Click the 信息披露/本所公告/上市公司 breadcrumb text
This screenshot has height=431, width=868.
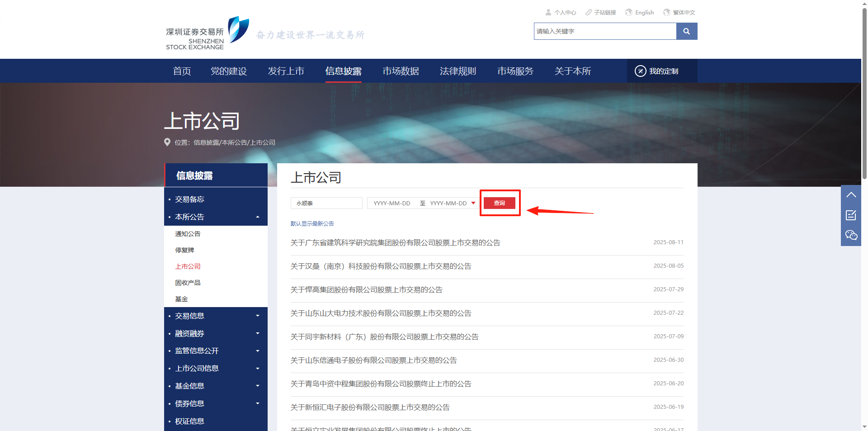click(x=234, y=142)
